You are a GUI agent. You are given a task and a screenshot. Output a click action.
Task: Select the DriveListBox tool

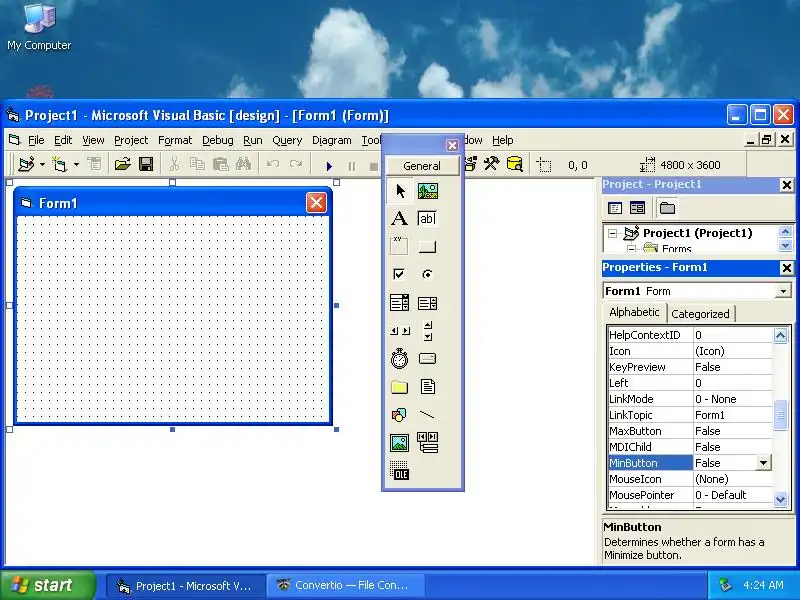click(428, 359)
